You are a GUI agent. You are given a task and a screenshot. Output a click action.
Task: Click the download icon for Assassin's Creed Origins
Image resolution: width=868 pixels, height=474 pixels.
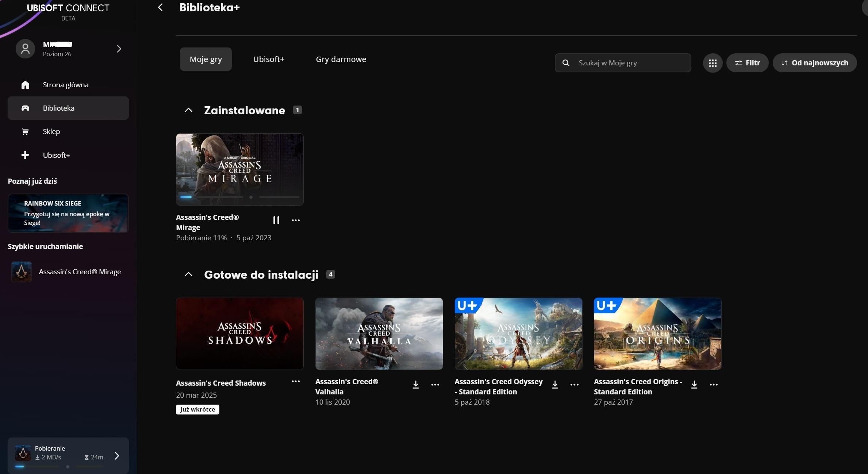pyautogui.click(x=694, y=385)
